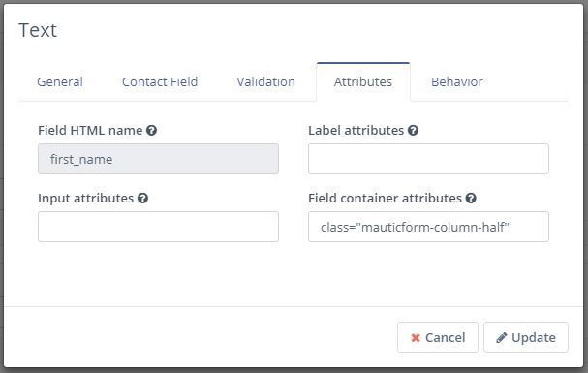Image resolution: width=588 pixels, height=373 pixels.
Task: Click the help icon beside Input attributes
Action: click(142, 198)
